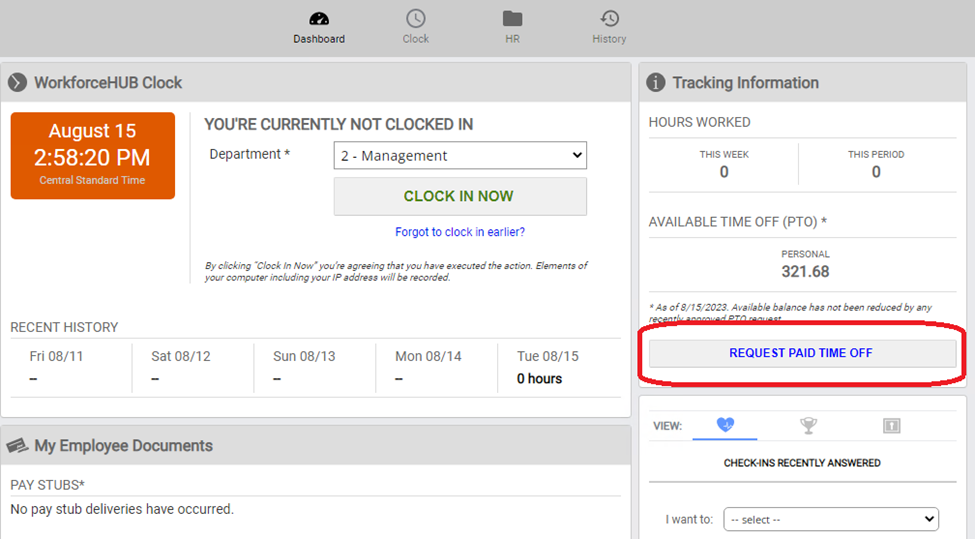Click the My Employee Documents ticket icon
975x539 pixels.
17,446
